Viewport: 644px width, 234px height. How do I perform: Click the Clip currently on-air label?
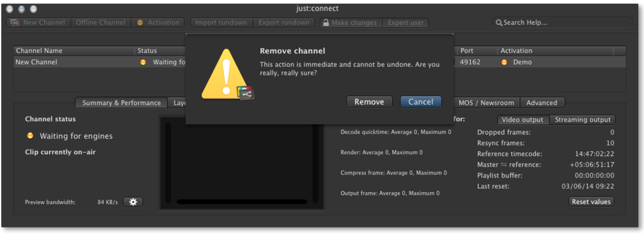point(60,152)
